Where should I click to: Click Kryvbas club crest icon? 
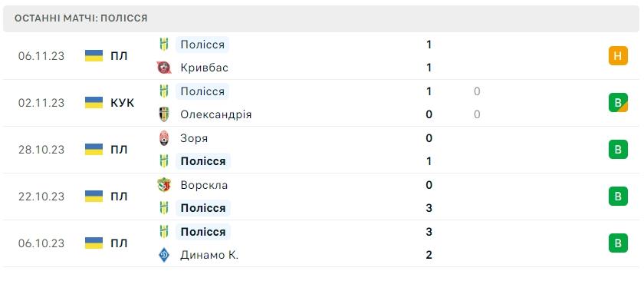[164, 68]
